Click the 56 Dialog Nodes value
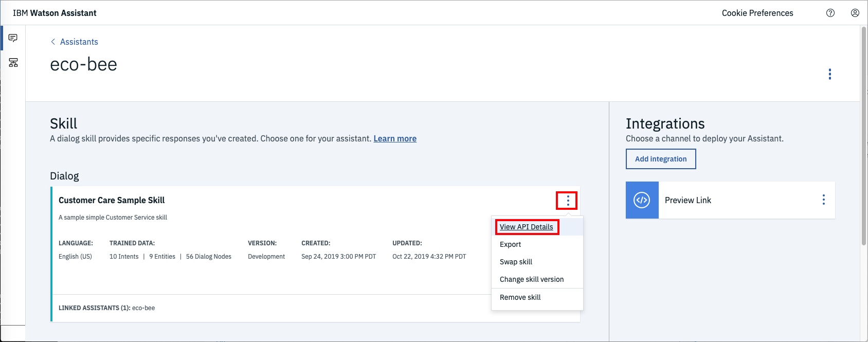The height and width of the screenshot is (342, 868). point(209,257)
